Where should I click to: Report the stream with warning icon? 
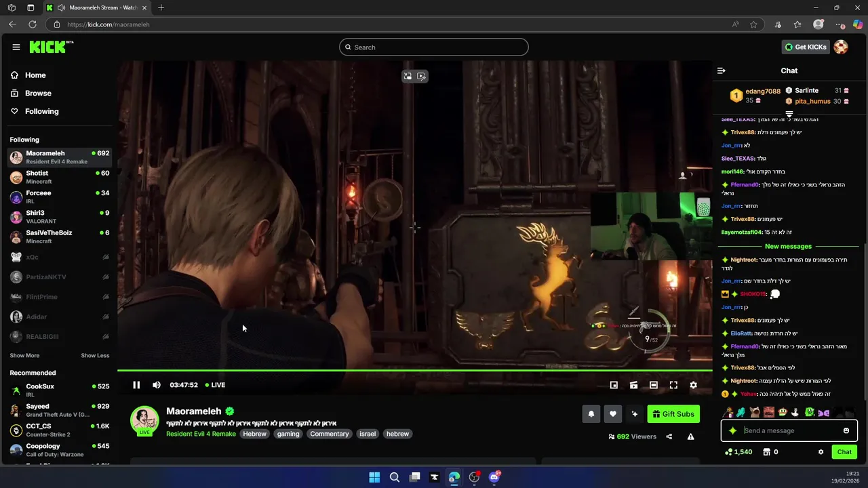pos(690,436)
